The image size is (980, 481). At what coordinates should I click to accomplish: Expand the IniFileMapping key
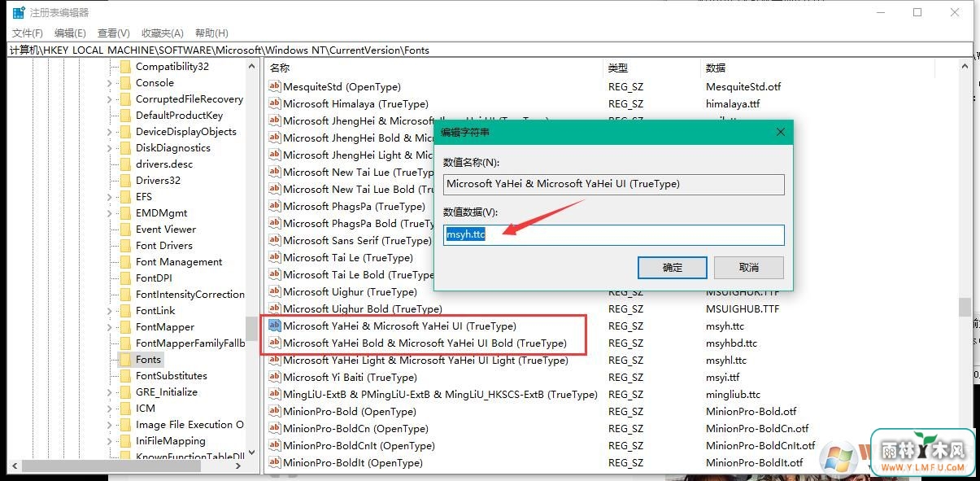click(x=110, y=441)
